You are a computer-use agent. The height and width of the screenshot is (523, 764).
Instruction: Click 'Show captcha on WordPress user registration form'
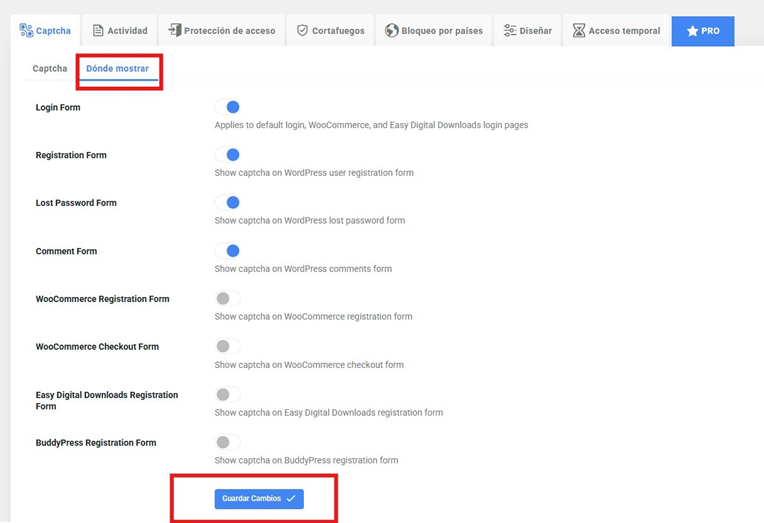(314, 173)
